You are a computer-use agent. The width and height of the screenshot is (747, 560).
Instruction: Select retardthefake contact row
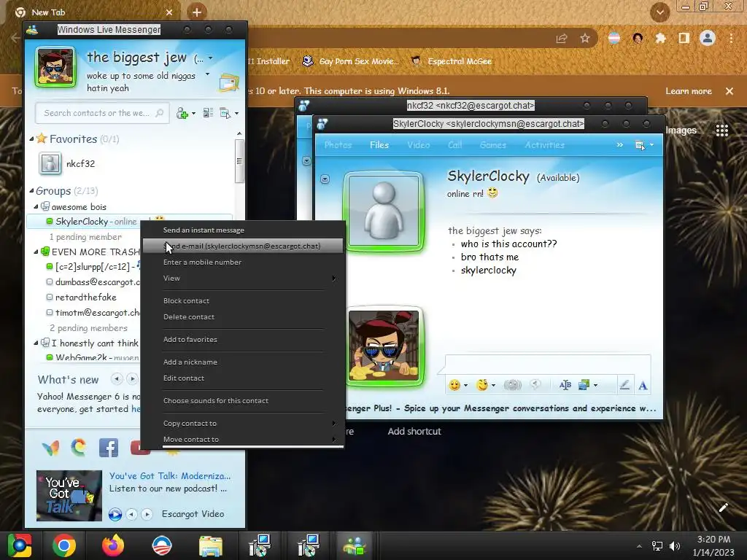pos(86,297)
